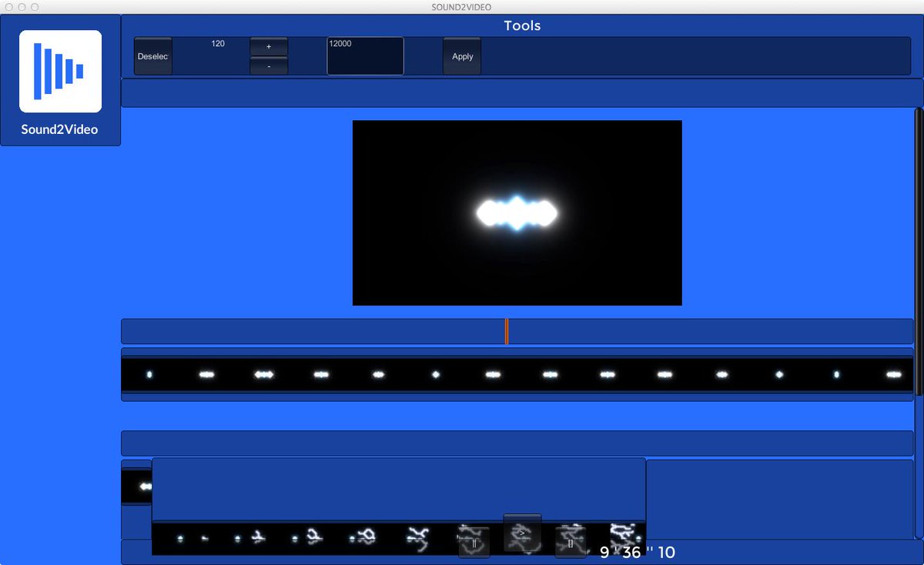This screenshot has width=924, height=565.
Task: Click the 120 value field
Action: click(218, 44)
